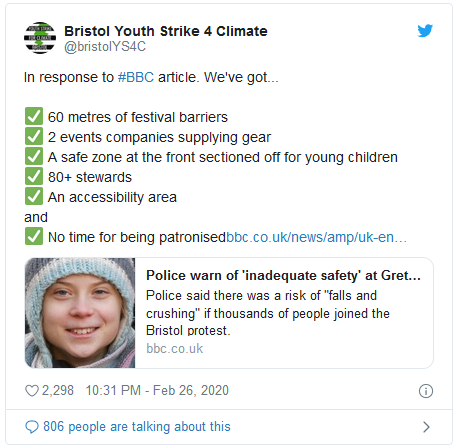459x448 pixels.
Task: Click the green check emoji beside 60 metres
Action: click(34, 116)
